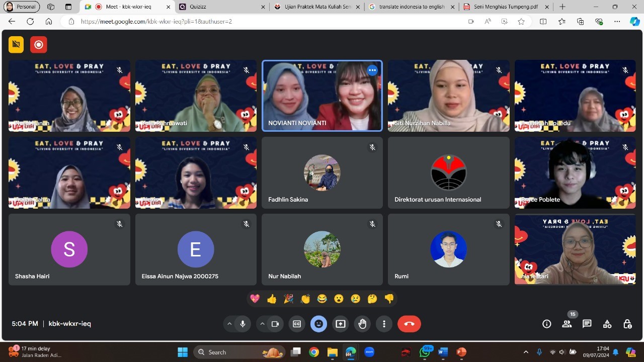Open audio settings arrow beside the microphone
Viewport: 644px width, 362px height.
click(x=229, y=324)
